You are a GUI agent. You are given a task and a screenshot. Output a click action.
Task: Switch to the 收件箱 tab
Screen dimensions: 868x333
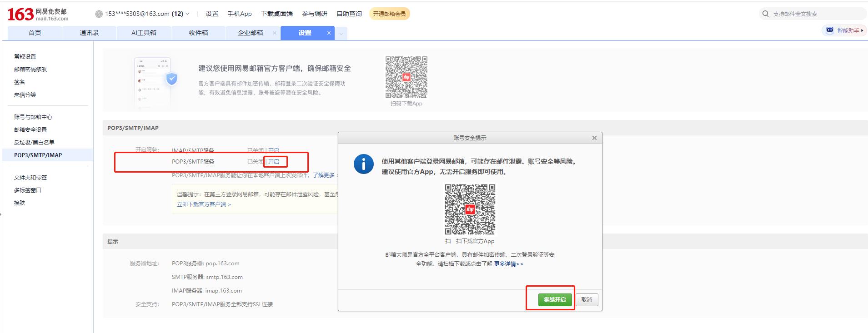tap(198, 33)
